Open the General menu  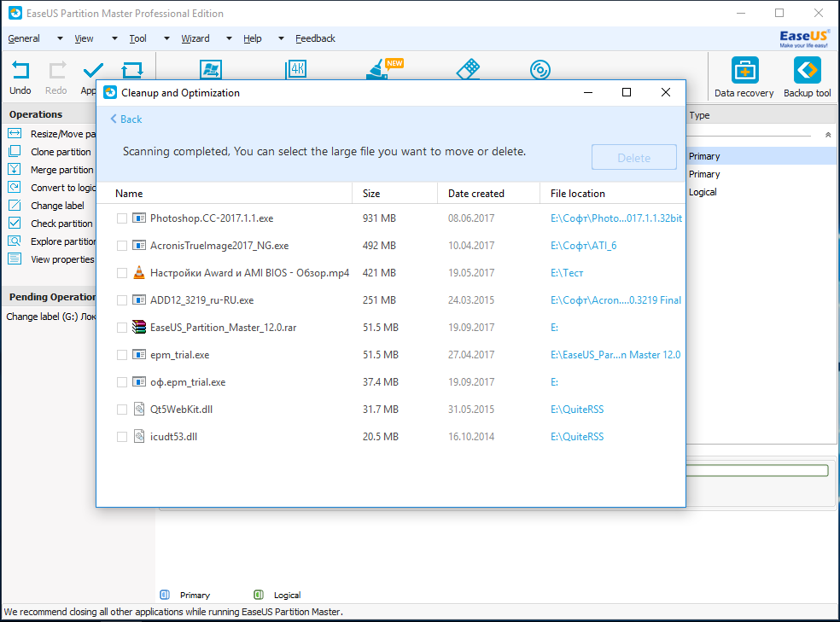pyautogui.click(x=24, y=38)
